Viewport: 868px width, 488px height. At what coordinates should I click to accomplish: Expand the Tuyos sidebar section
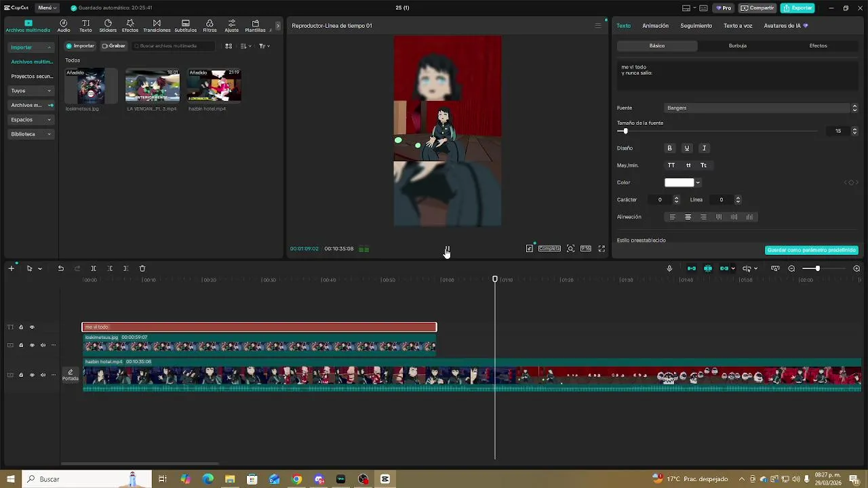point(31,91)
